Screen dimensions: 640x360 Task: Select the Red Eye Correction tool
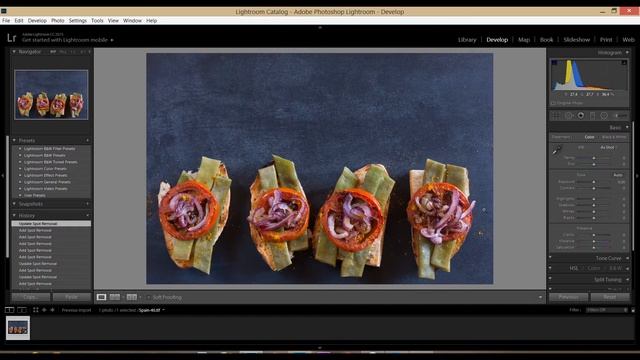tap(580, 116)
